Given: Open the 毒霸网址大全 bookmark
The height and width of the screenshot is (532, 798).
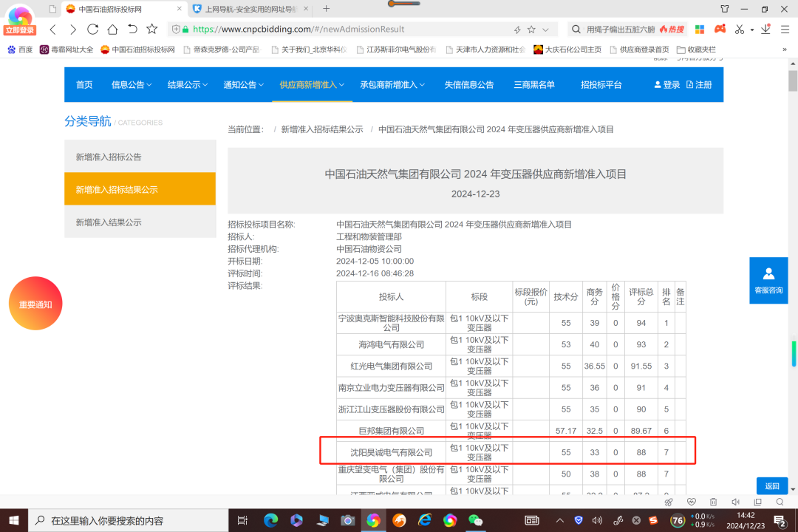Looking at the screenshot, I should (66, 50).
